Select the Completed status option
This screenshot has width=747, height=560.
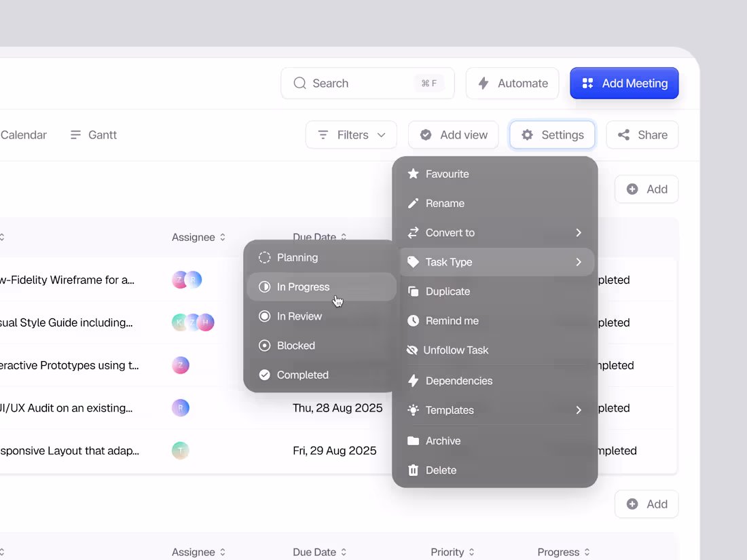(x=302, y=374)
